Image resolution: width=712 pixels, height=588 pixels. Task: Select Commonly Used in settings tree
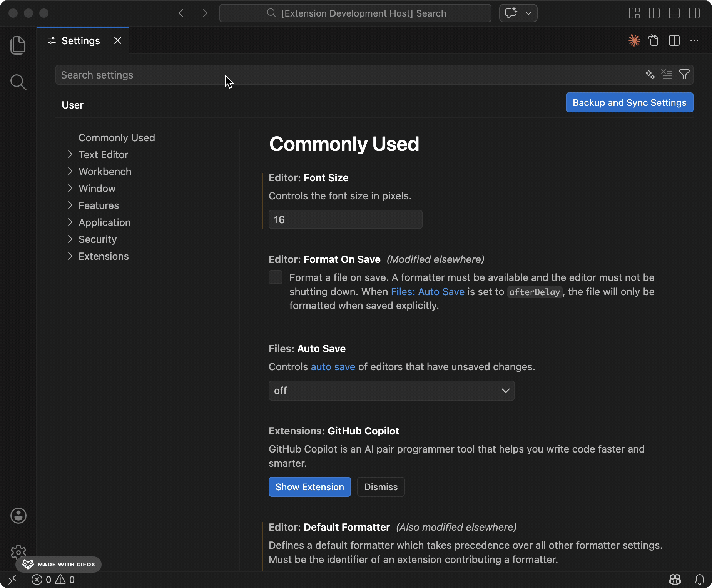[x=117, y=138]
